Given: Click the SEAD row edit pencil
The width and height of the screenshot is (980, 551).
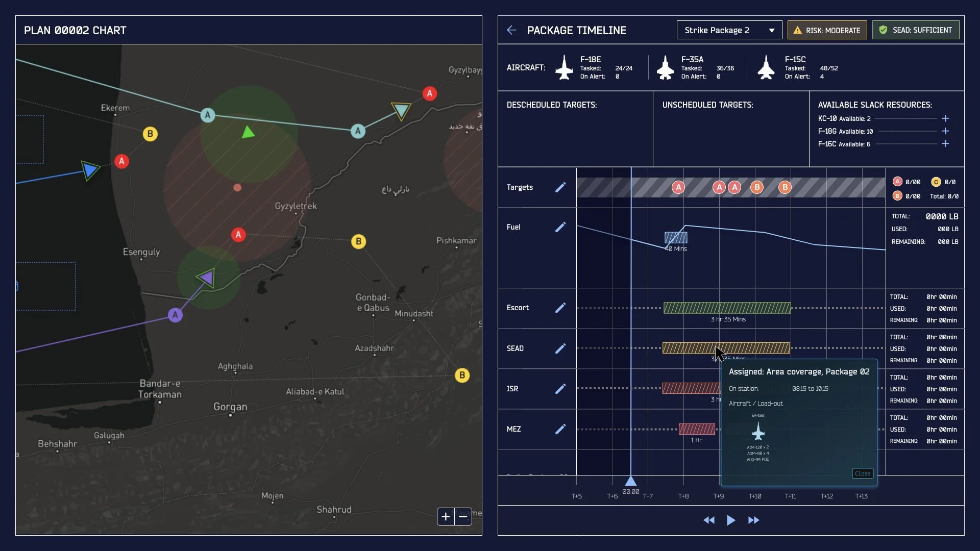Looking at the screenshot, I should pyautogui.click(x=560, y=348).
